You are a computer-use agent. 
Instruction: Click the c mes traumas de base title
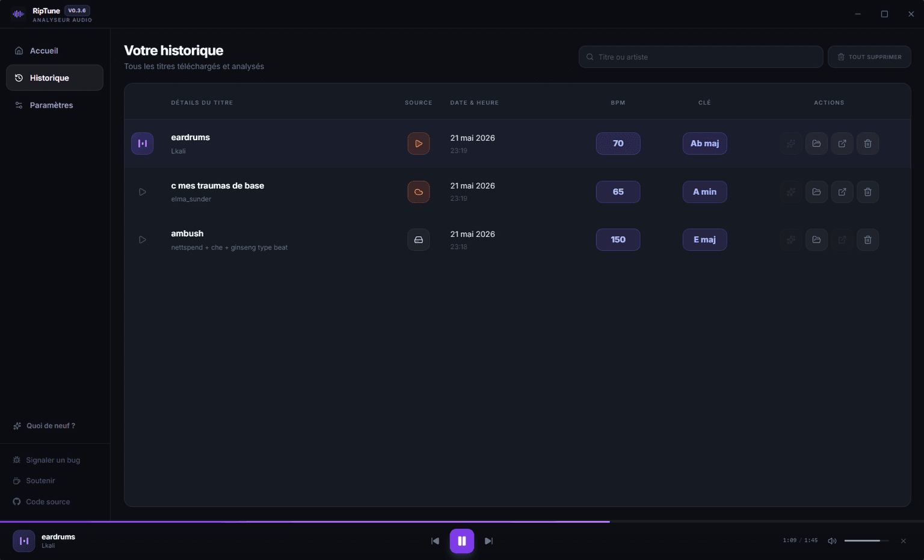tap(217, 186)
